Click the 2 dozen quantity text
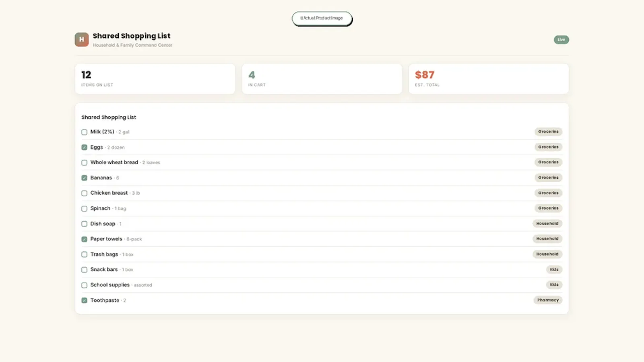 [116, 147]
